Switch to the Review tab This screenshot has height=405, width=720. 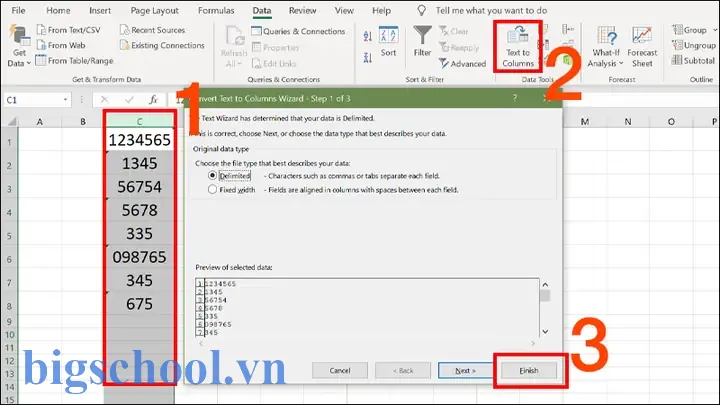click(x=302, y=10)
